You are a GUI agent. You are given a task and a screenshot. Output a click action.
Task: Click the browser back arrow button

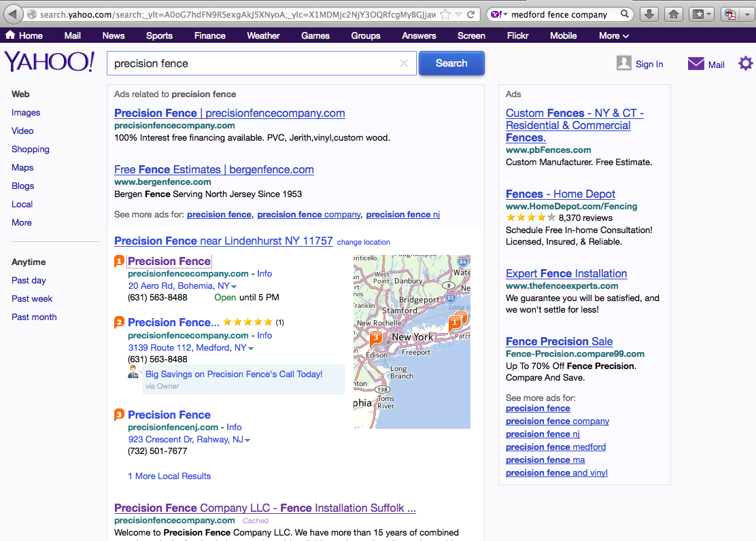(x=13, y=14)
